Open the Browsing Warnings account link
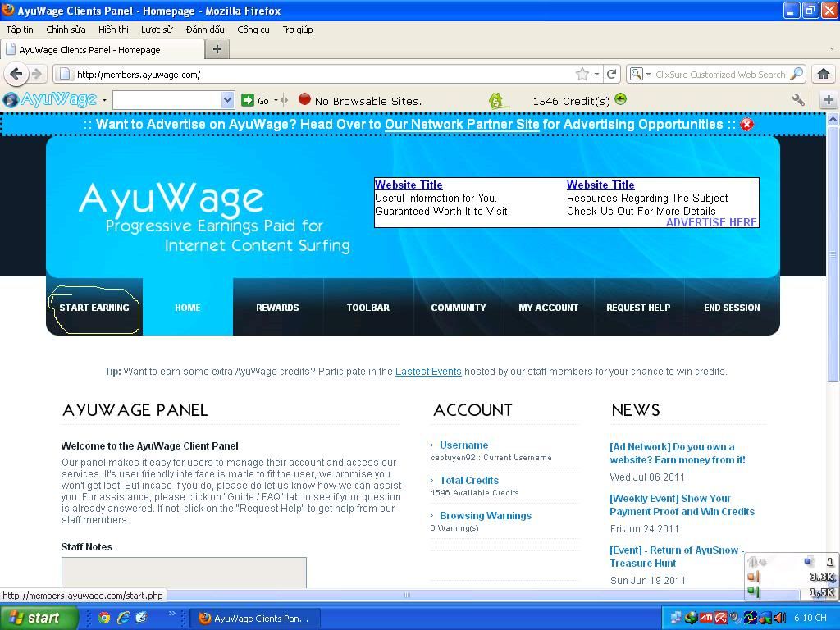The width and height of the screenshot is (840, 630). pyautogui.click(x=486, y=516)
